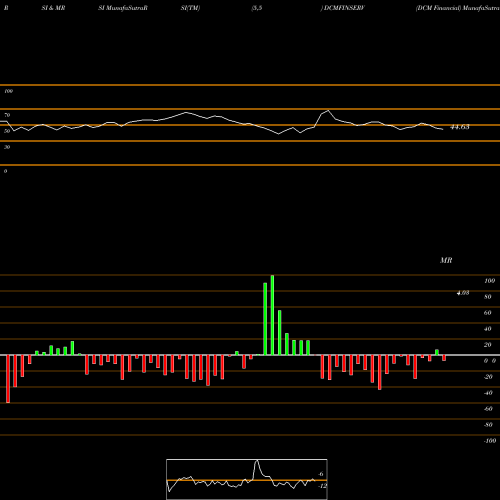Click the DCMFINSERV symbol in the header
This screenshot has height=500, width=500.
344,8
